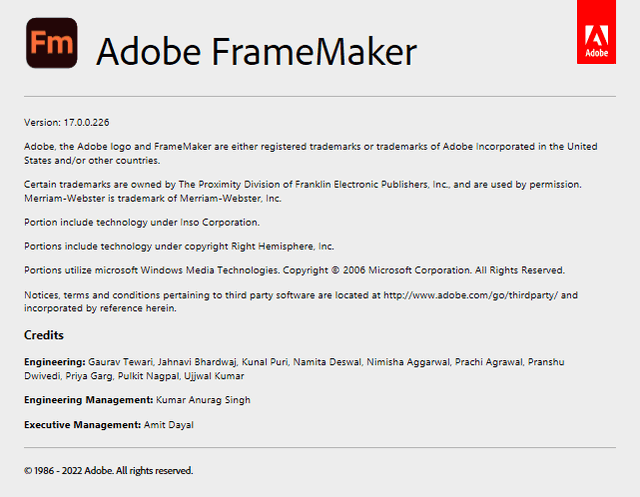The image size is (640, 497).
Task: Click the Right Hemisphere copyright line
Action: tap(179, 246)
